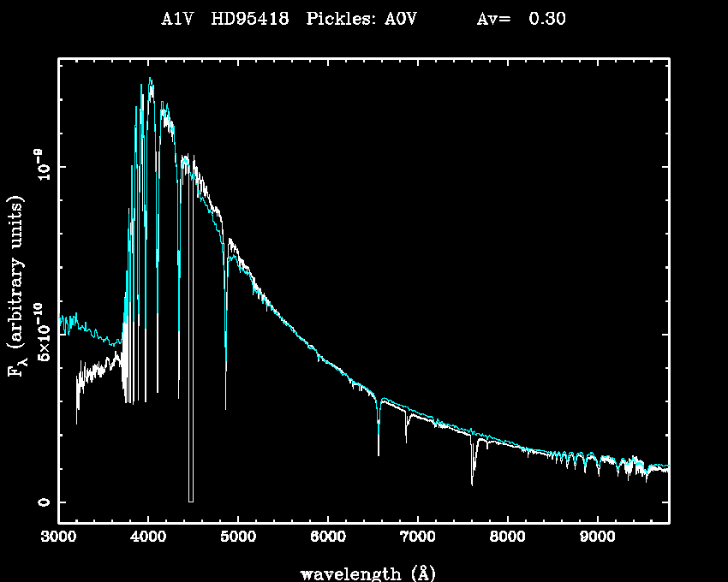Click the 6000 tick label on x-axis

[x=328, y=539]
